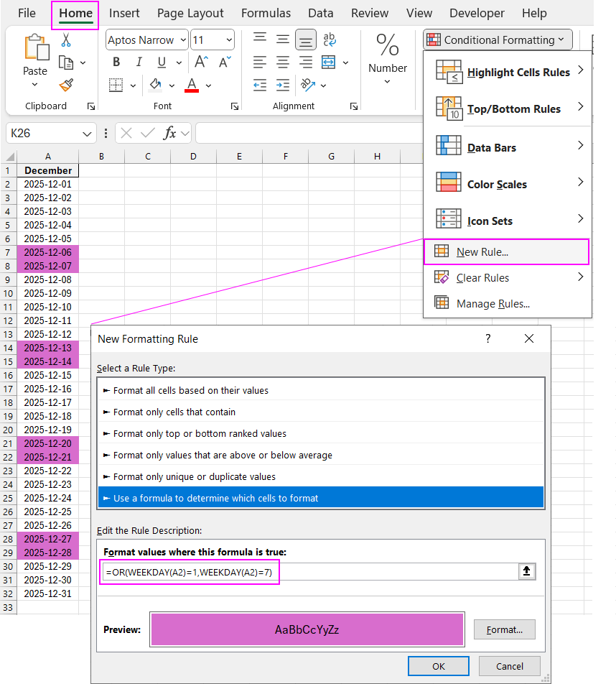This screenshot has width=616, height=684.
Task: Expand the Name Box dropdown
Action: point(88,134)
